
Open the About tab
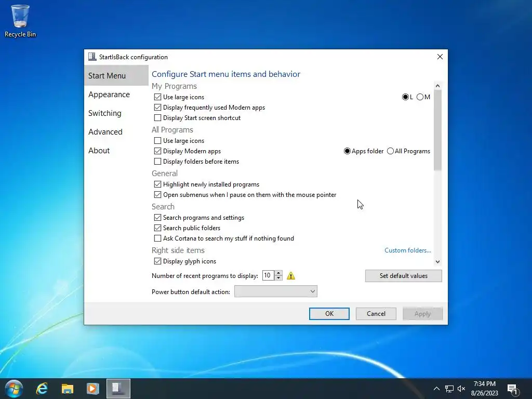116,150
